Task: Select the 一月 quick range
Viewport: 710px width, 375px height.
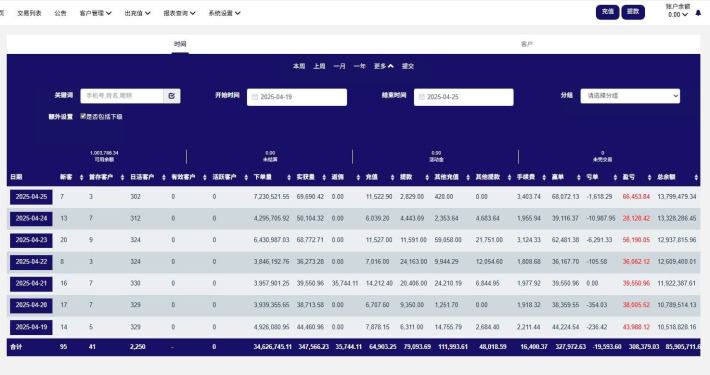Action: pyautogui.click(x=340, y=66)
